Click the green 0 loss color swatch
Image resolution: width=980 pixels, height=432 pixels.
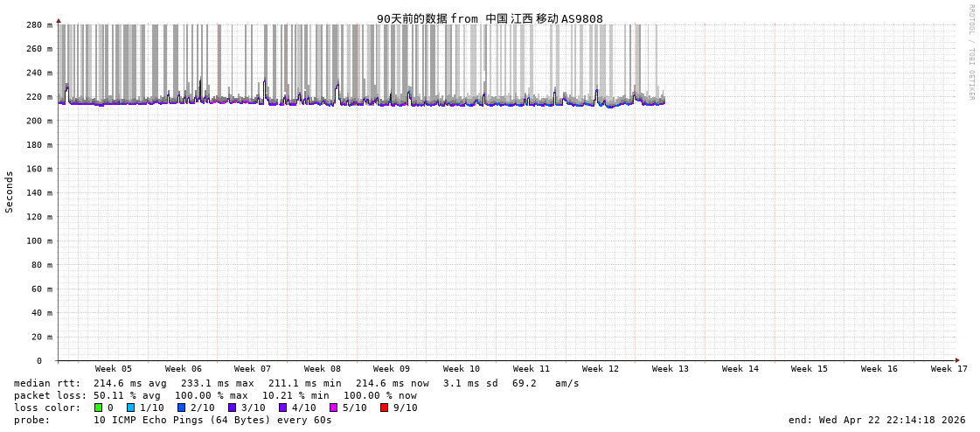pos(98,408)
